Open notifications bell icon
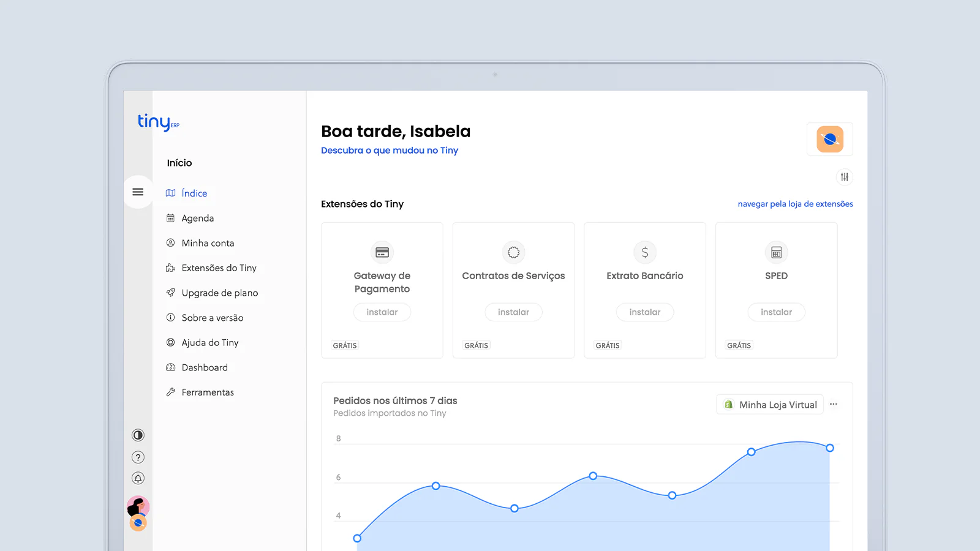Screen dimensions: 980x551 click(138, 478)
